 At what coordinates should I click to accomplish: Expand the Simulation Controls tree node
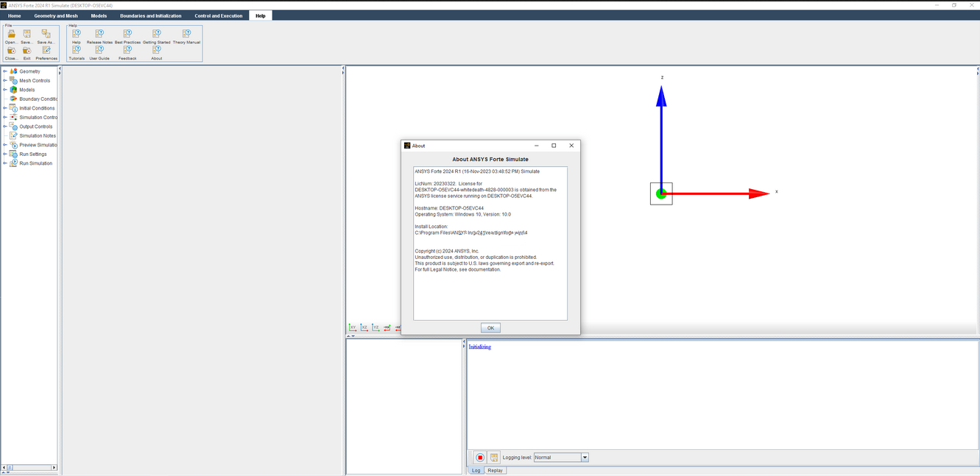coord(5,117)
